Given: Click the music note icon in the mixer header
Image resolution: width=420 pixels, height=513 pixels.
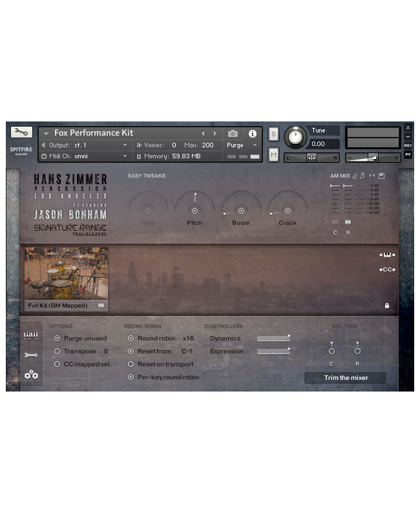Looking at the screenshot, I should coord(362,176).
